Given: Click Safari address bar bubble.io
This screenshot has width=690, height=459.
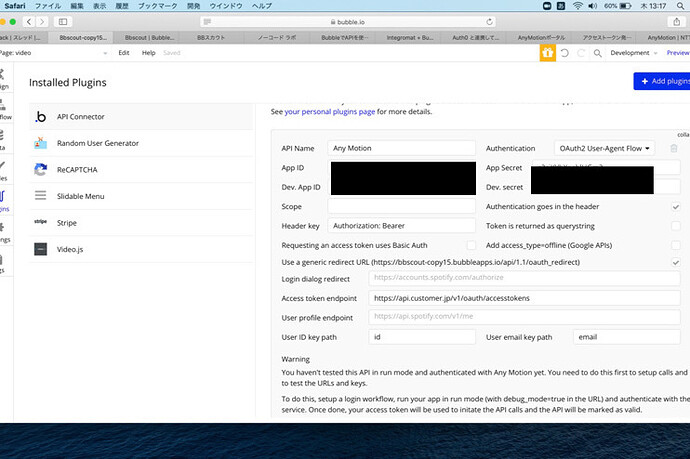Looking at the screenshot, I should tap(348, 22).
